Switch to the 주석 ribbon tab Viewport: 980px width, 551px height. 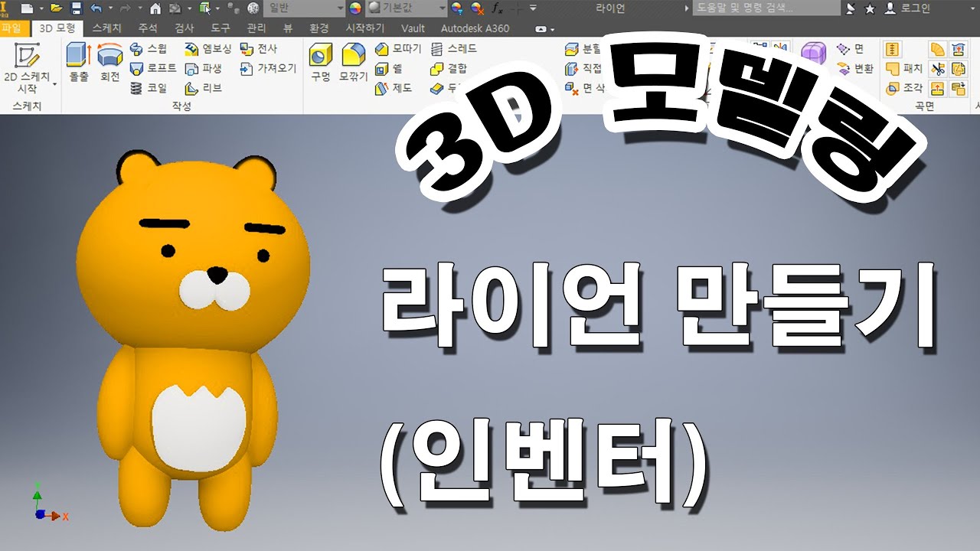coord(147,28)
